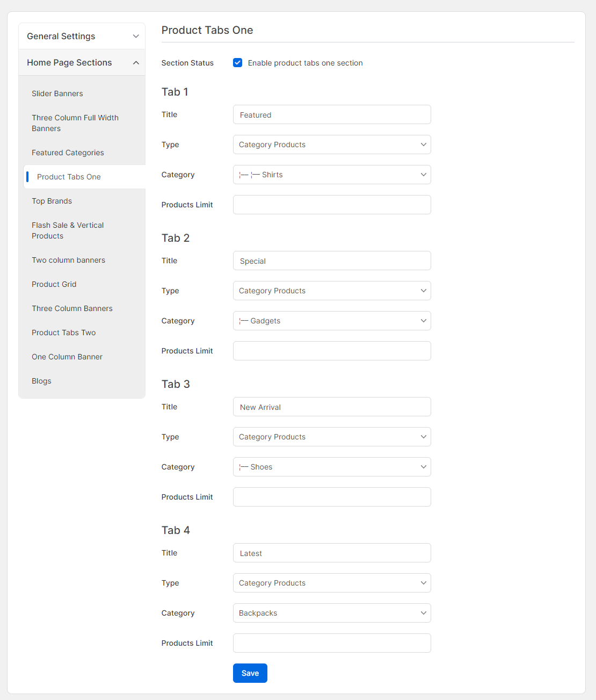Go to Slider Banners section
This screenshot has width=596, height=700.
[x=57, y=93]
